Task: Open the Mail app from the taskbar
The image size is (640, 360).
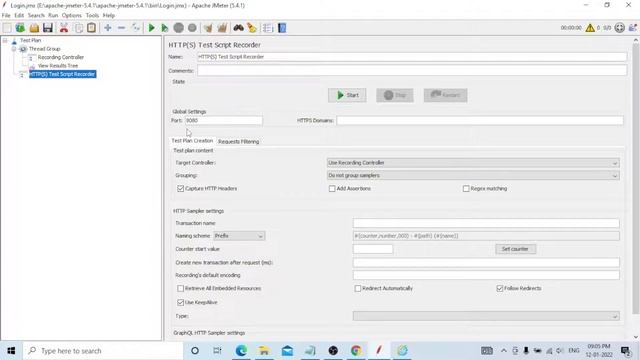Action: pyautogui.click(x=287, y=350)
